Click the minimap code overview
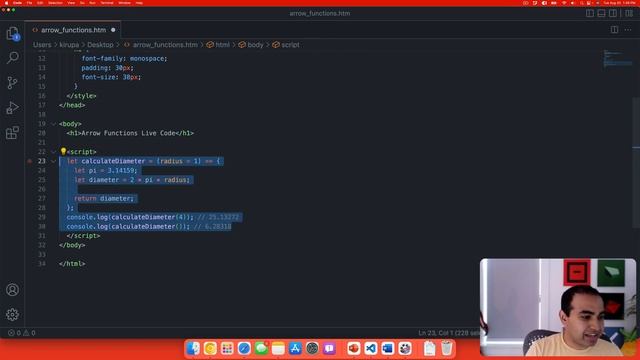This screenshot has height=360, width=640. point(618,58)
